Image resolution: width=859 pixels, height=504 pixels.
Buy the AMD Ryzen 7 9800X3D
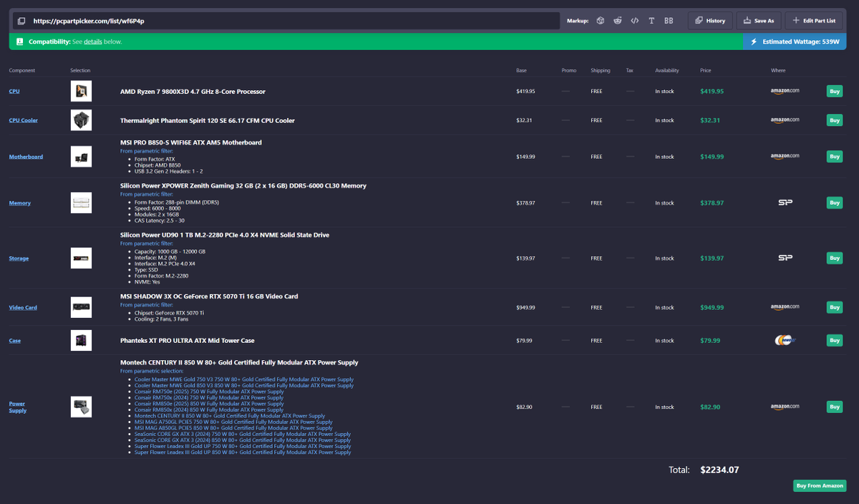click(835, 92)
